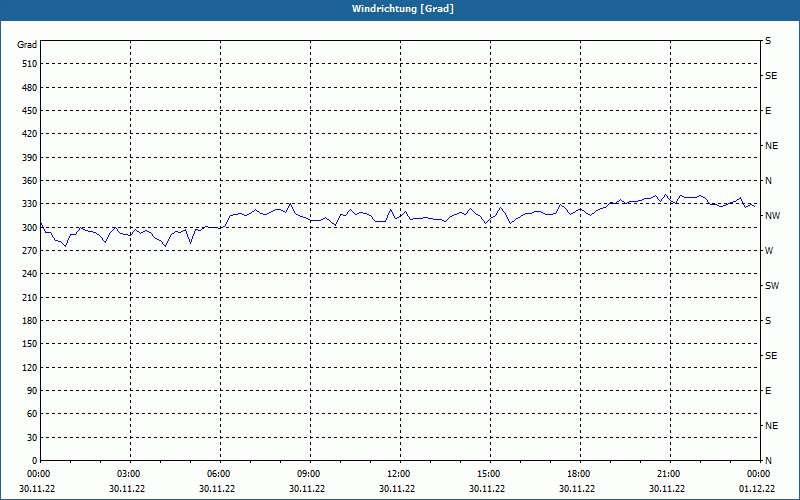Click the 210 value on the left axis

(x=30, y=297)
